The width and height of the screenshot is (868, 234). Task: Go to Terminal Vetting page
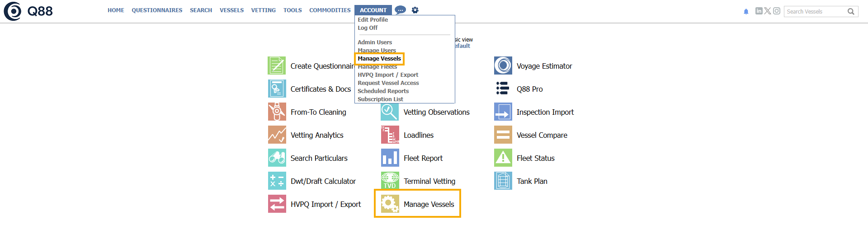(x=429, y=181)
